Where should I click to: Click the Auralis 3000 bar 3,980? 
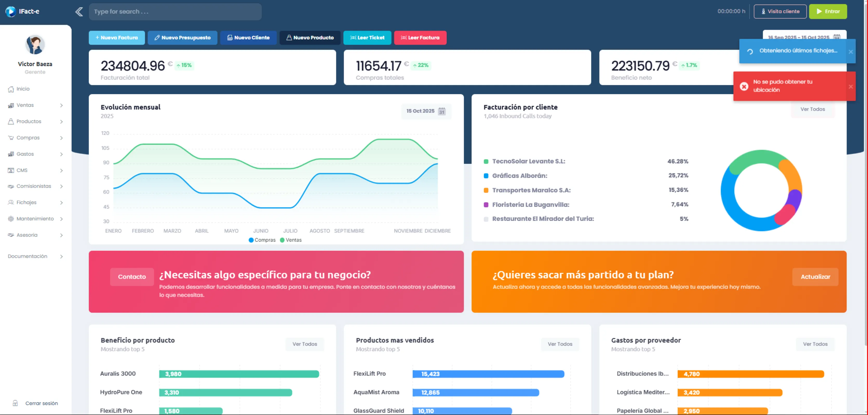coord(239,374)
